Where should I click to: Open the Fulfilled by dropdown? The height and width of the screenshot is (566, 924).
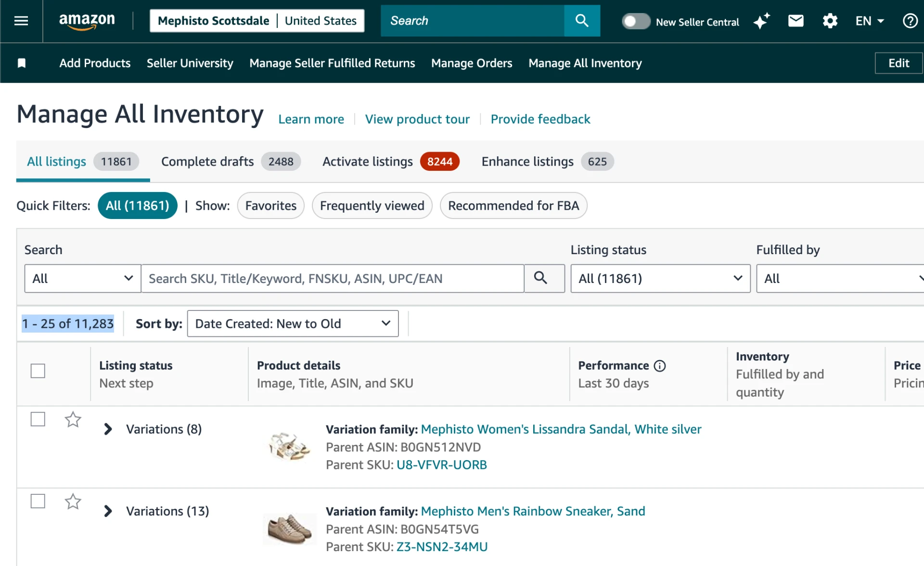pyautogui.click(x=840, y=278)
